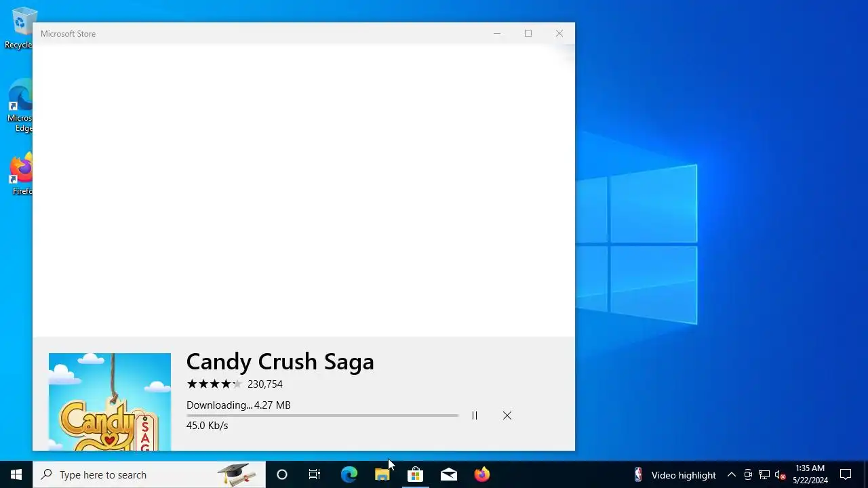868x488 pixels.
Task: Open the Video highlight news widget
Action: [675, 474]
